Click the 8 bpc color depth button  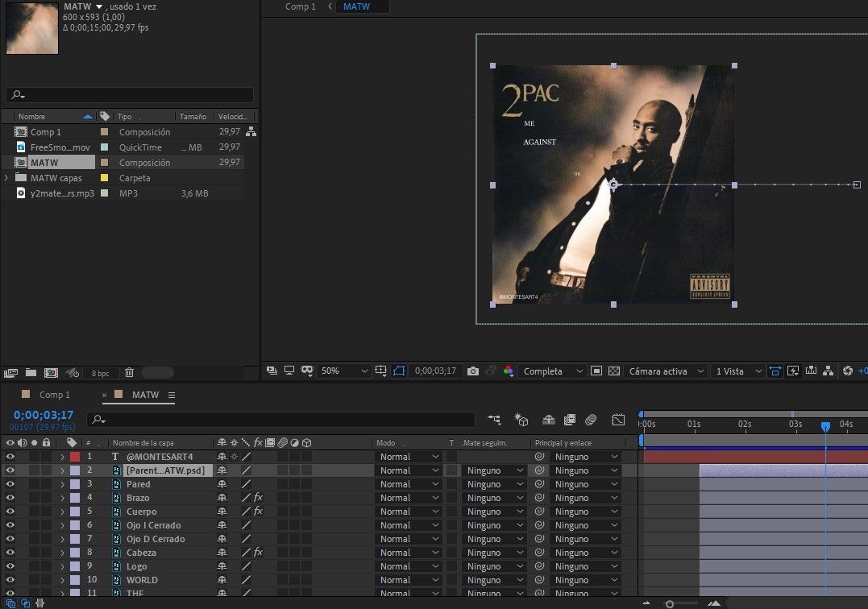[x=101, y=373]
